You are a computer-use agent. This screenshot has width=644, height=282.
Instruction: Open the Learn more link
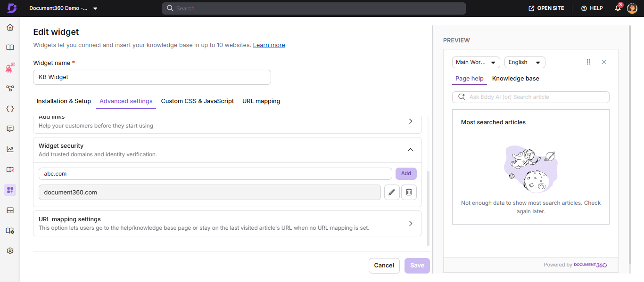pos(269,45)
